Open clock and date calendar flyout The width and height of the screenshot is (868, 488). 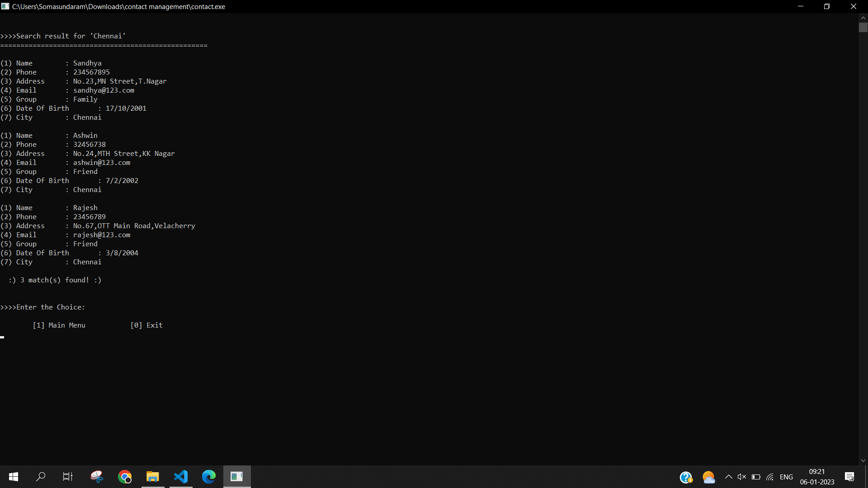(817, 477)
